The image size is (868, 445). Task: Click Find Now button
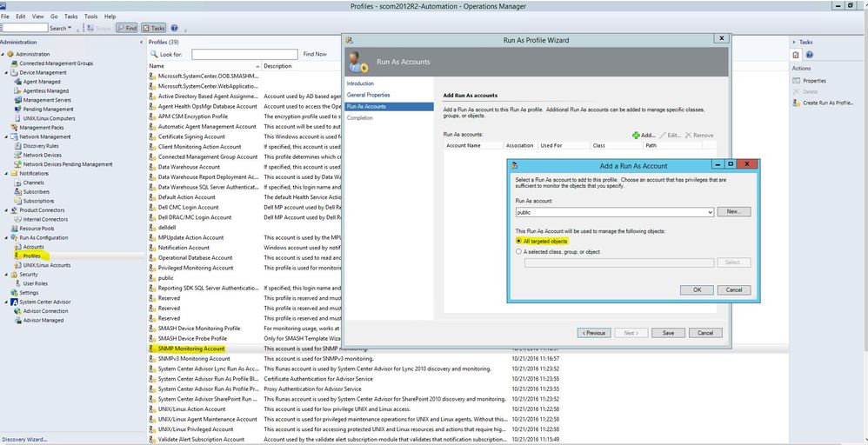[315, 54]
